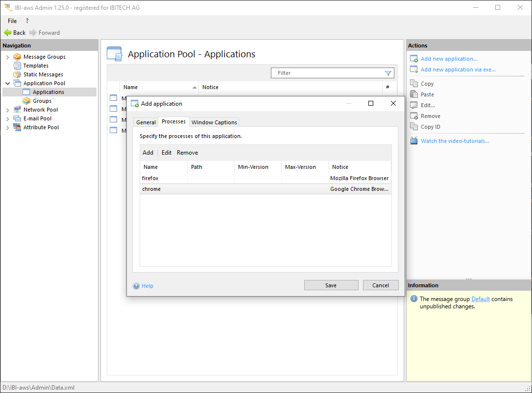Click the Add new application icon
Screen dimensions: 532x393
point(414,59)
